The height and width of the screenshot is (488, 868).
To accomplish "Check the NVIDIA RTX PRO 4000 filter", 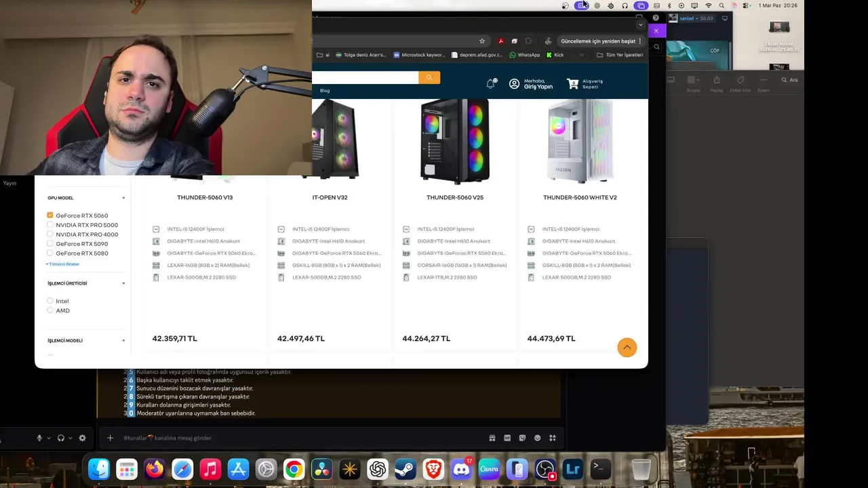I will coord(50,235).
